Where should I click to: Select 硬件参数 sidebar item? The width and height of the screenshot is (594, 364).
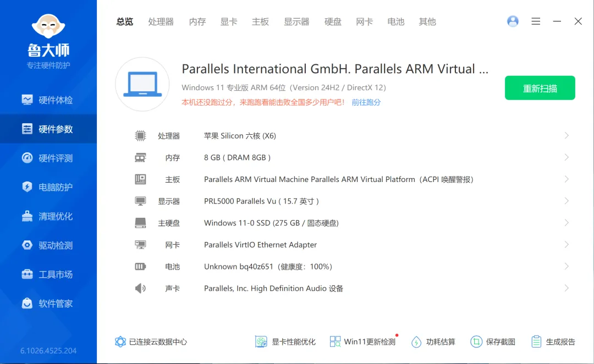click(48, 129)
